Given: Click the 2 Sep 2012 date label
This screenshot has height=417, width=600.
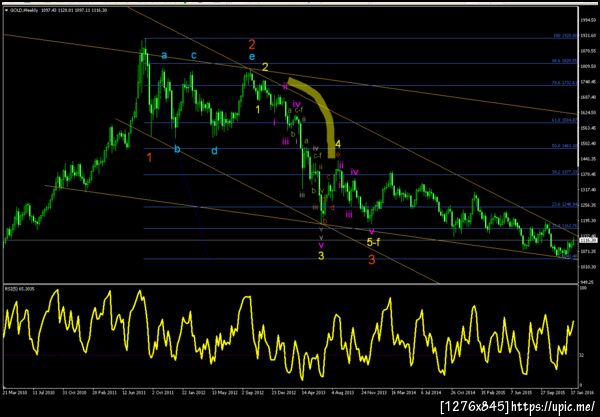Looking at the screenshot, I should [252, 393].
